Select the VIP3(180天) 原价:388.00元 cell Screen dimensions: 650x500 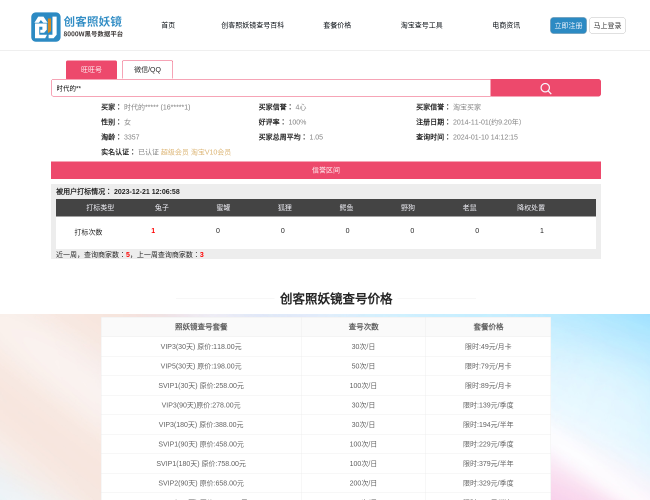click(201, 425)
